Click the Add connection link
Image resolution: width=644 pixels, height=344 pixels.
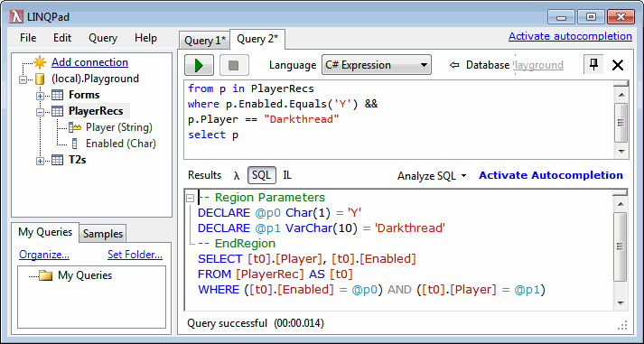click(x=89, y=62)
